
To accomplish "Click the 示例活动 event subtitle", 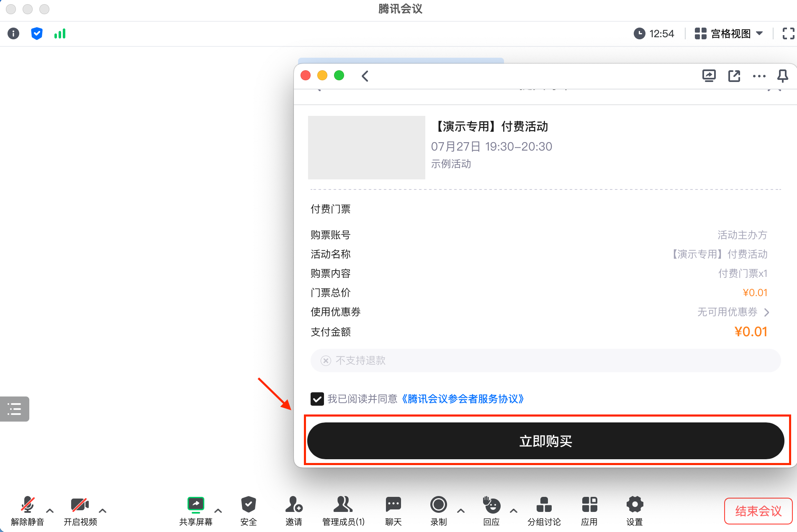I will [451, 164].
